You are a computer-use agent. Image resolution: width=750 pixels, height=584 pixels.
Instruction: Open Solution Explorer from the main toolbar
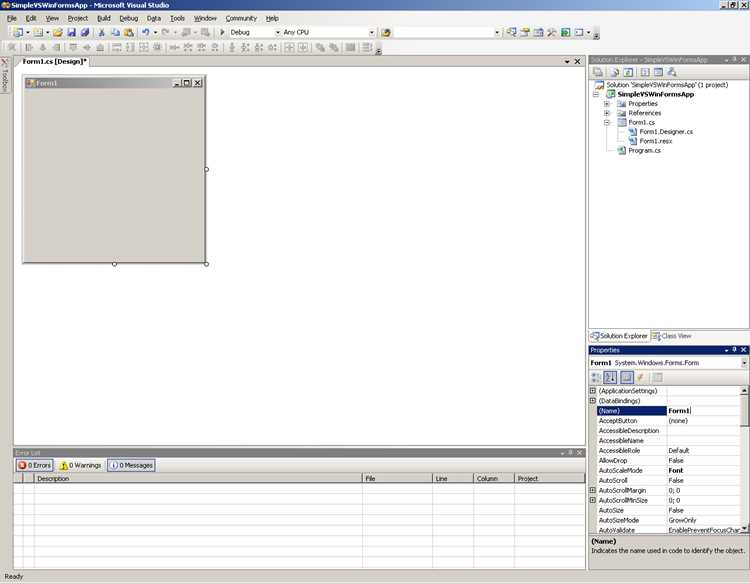pos(511,33)
